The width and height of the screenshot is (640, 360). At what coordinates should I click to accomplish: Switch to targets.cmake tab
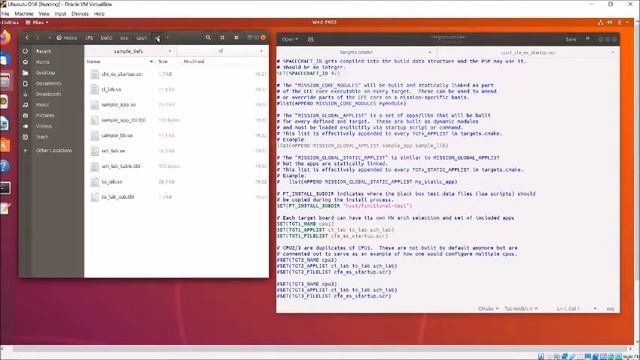[x=356, y=52]
